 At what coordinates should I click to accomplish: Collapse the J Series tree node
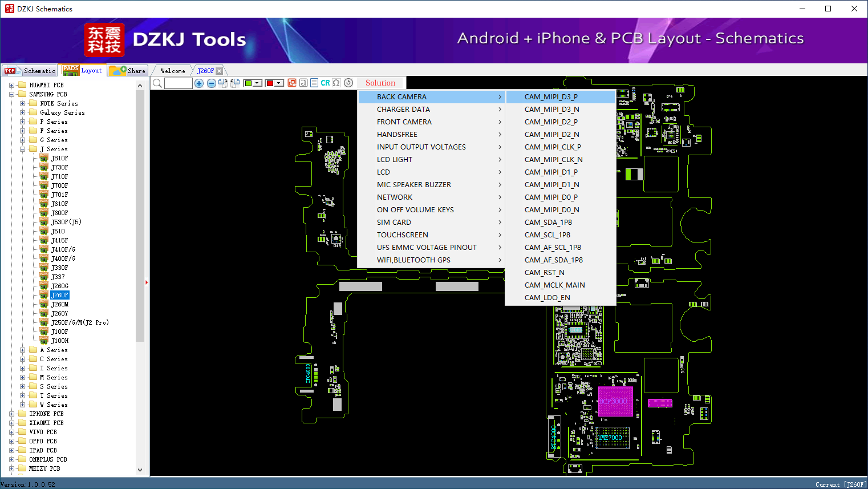23,149
